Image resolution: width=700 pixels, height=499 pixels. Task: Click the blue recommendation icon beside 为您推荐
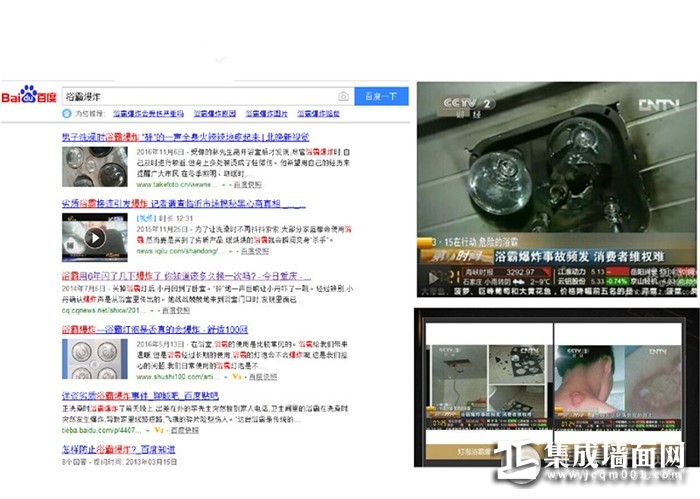67,114
